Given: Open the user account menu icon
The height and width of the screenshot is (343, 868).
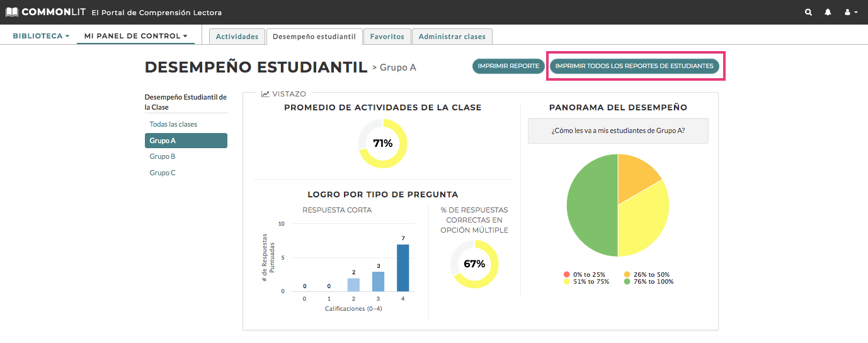Looking at the screenshot, I should click(x=850, y=12).
